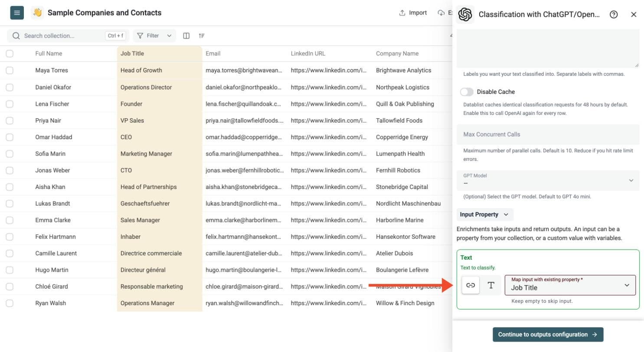Select the custom text T icon
Screen dimensions: 644x352
(491, 285)
